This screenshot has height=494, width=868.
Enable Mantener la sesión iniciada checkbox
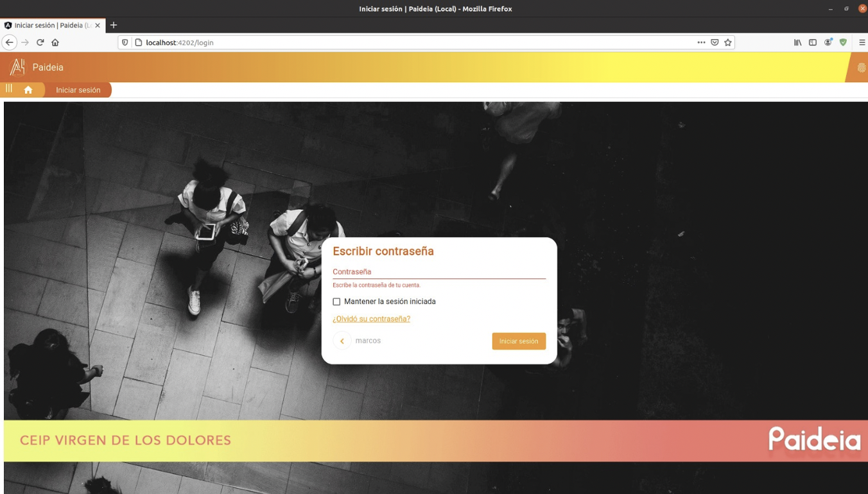click(336, 302)
